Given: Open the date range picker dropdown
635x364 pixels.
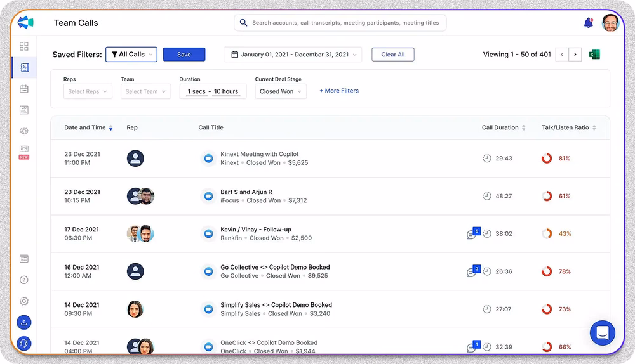Looking at the screenshot, I should click(x=293, y=54).
